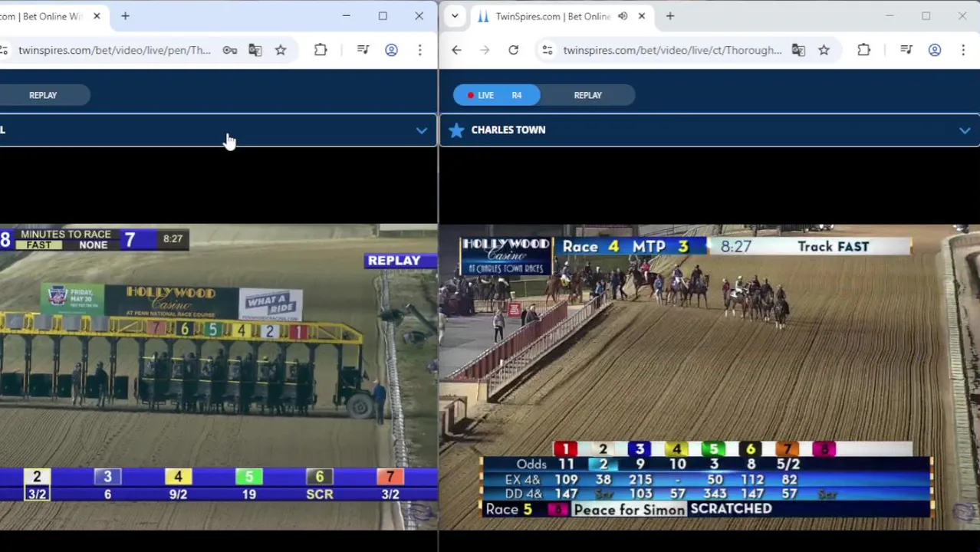The image size is (980, 552).
Task: Click the REPLAY label on left video
Action: pyautogui.click(x=394, y=261)
